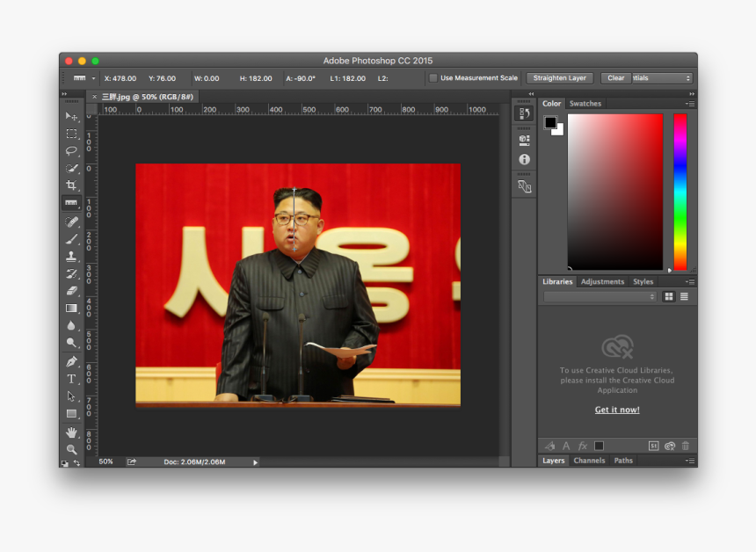Enable Use Measurement Scale checkbox
The width and height of the screenshot is (756, 552).
(433, 78)
